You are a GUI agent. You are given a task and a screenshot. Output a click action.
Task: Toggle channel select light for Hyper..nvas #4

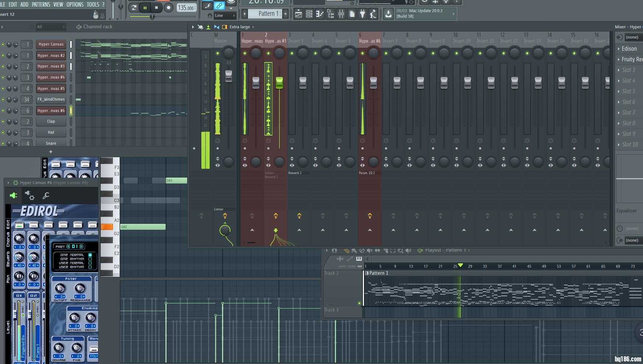point(71,78)
